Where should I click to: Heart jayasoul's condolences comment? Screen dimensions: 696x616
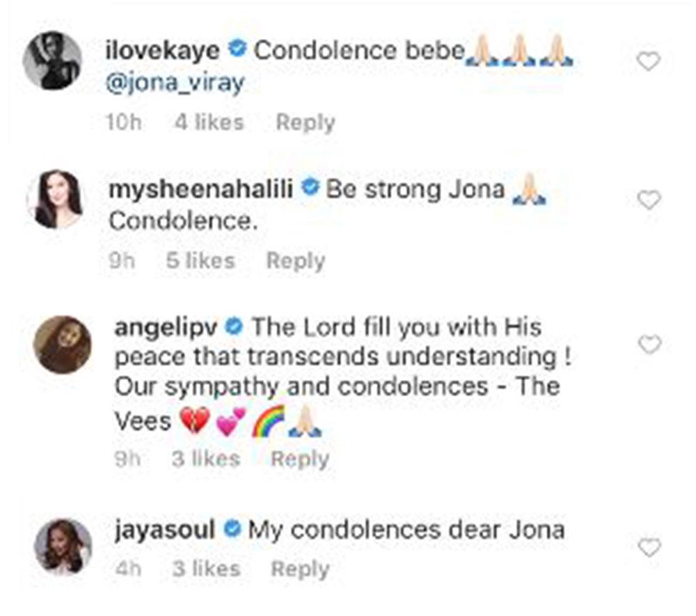tap(649, 548)
